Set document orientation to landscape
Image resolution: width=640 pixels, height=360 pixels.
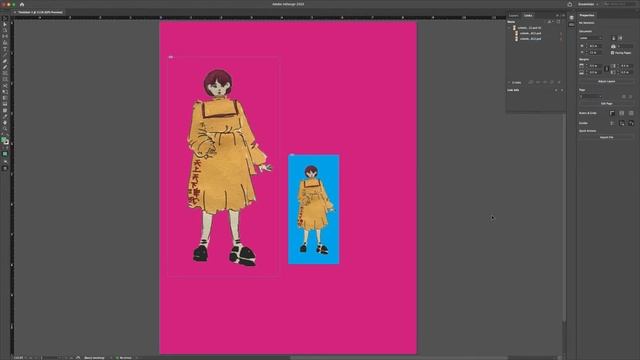click(x=620, y=38)
